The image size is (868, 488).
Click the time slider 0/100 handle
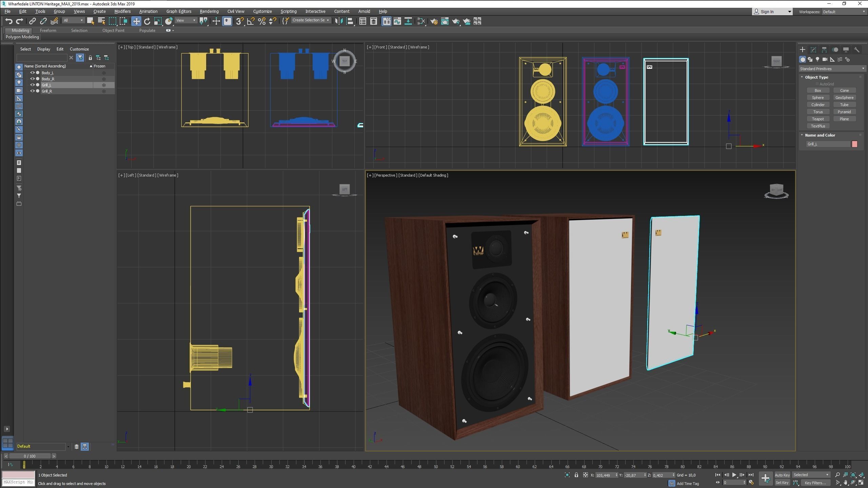pyautogui.click(x=30, y=456)
